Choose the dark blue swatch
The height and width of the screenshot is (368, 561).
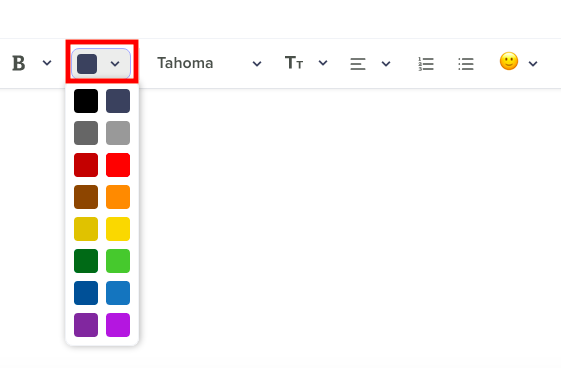coord(86,293)
